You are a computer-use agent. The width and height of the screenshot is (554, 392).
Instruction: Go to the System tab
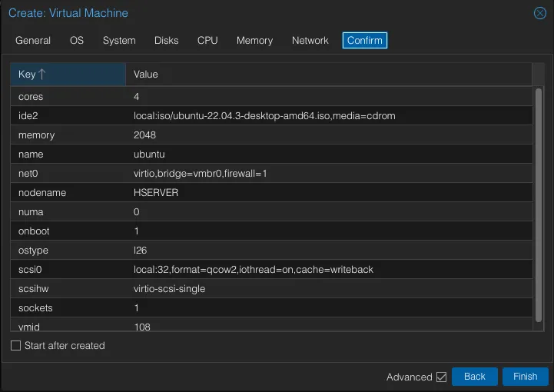tap(119, 41)
